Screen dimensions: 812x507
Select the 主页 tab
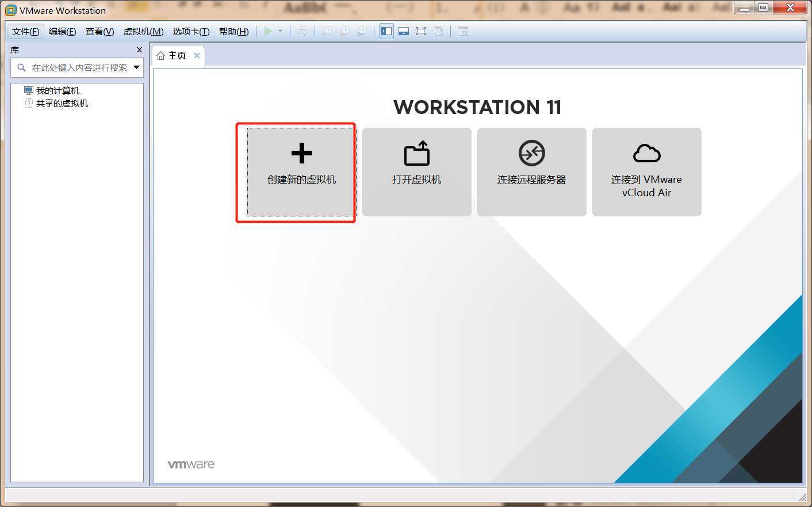coord(178,56)
